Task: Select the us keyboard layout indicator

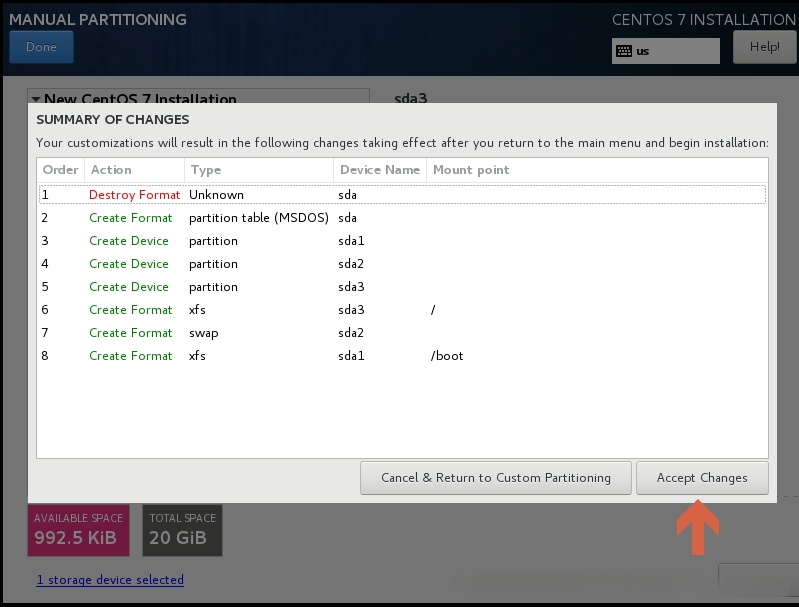Action: [x=665, y=51]
